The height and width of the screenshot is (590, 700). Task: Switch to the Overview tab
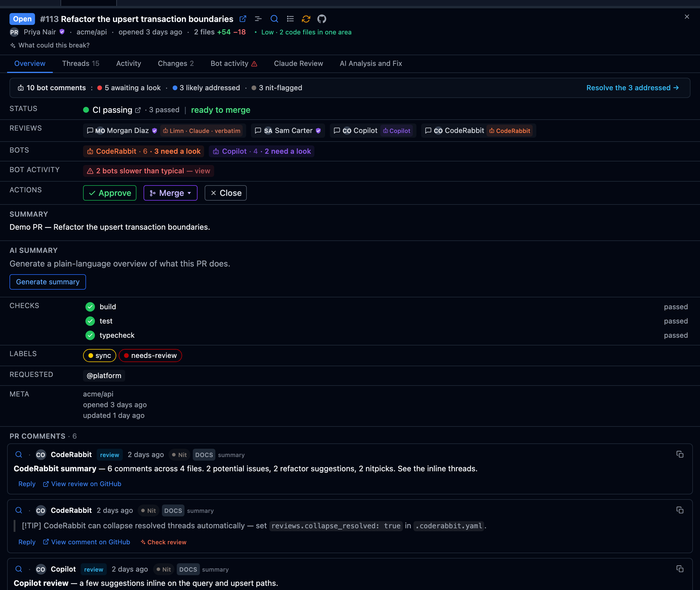coord(30,64)
